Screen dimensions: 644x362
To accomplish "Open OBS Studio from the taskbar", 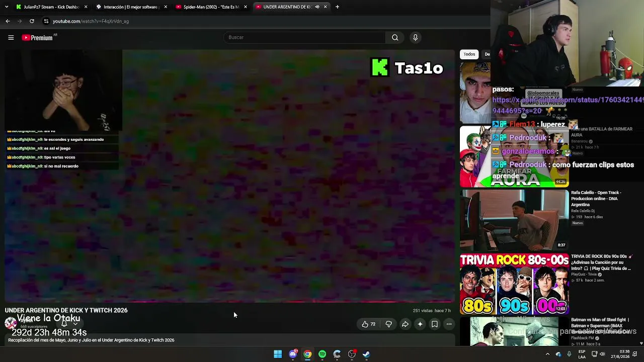I will 352,354.
